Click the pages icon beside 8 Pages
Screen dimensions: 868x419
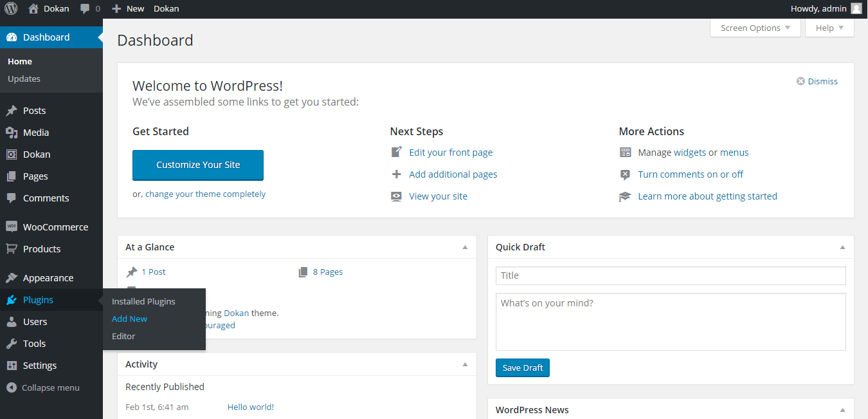(303, 272)
